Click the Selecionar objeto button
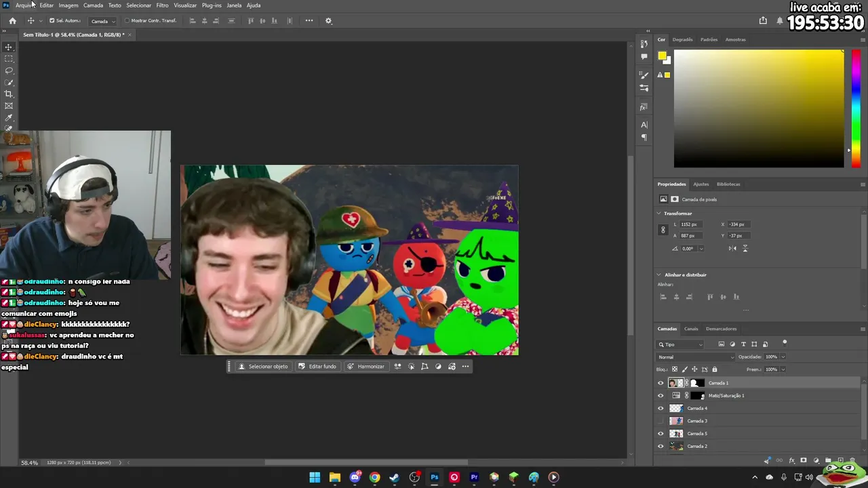The image size is (868, 488). (x=263, y=367)
